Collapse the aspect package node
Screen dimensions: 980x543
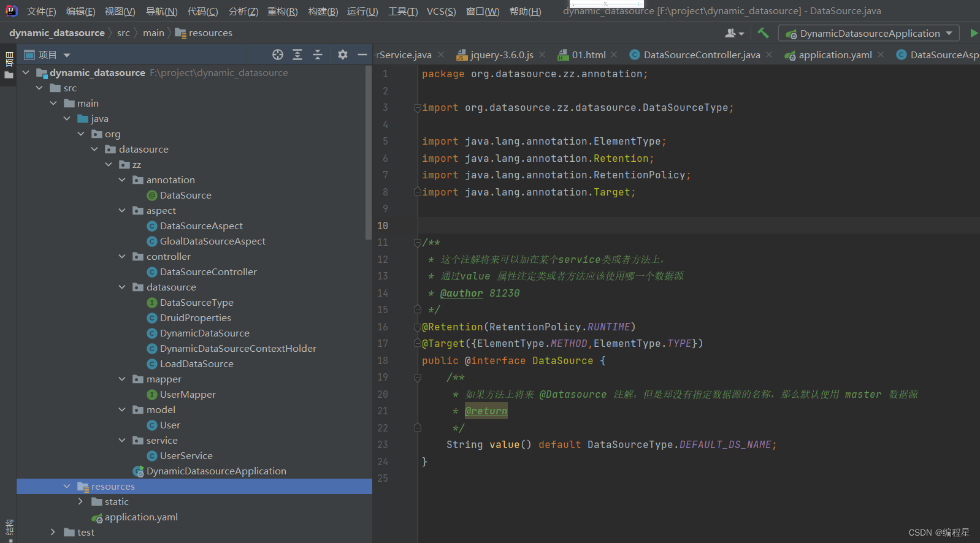[122, 210]
